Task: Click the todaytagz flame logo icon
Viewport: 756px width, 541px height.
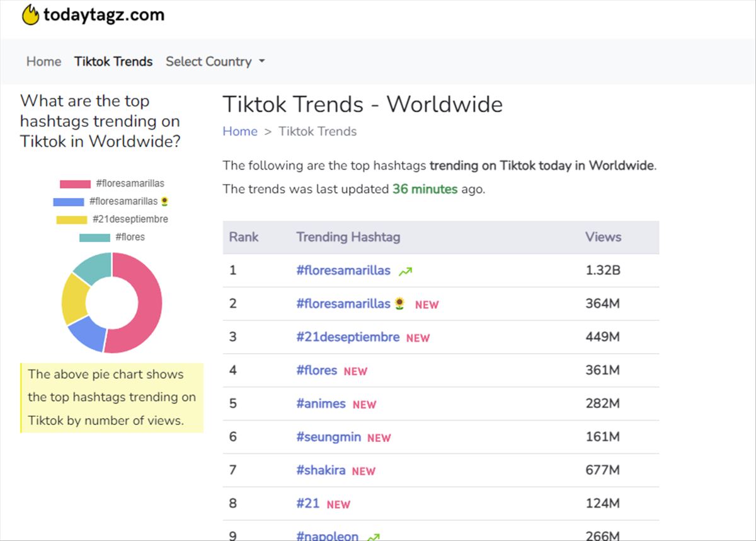Action: pyautogui.click(x=30, y=15)
